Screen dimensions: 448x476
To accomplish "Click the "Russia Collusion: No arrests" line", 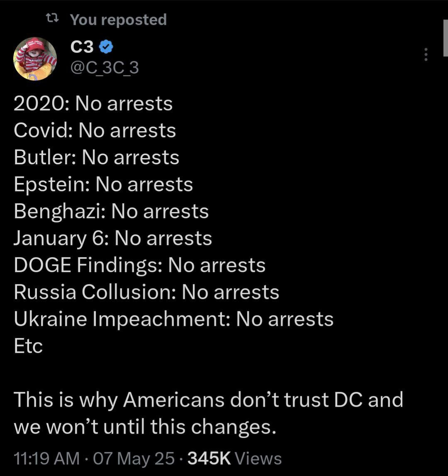I will pos(147,292).
